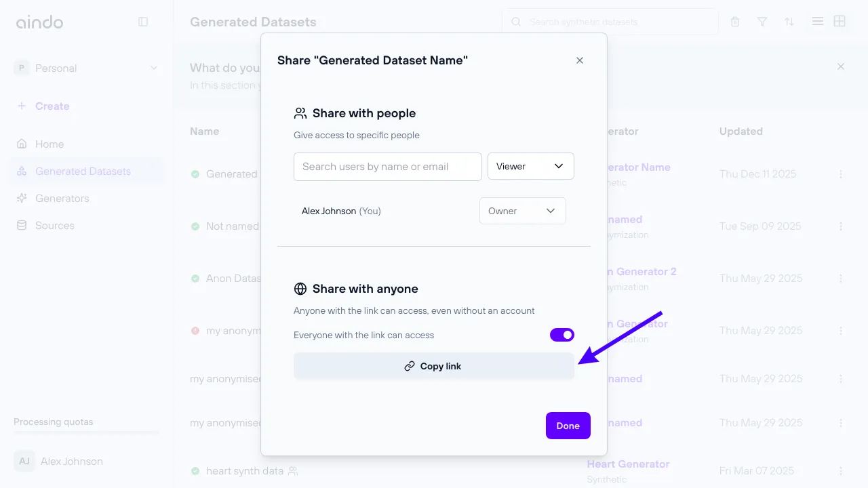Open the Viewer permission dropdown
Viewport: 868px width, 488px height.
coord(531,166)
